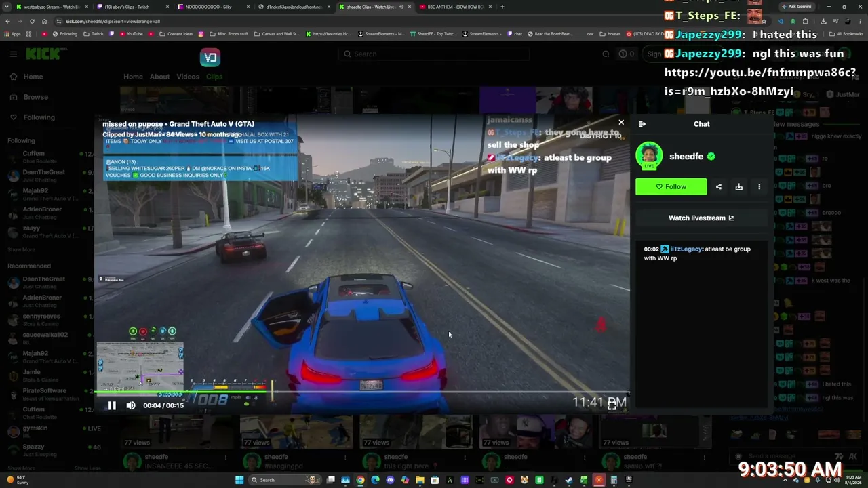The width and height of the screenshot is (868, 488).
Task: Open a new browser tab
Action: coord(502,7)
